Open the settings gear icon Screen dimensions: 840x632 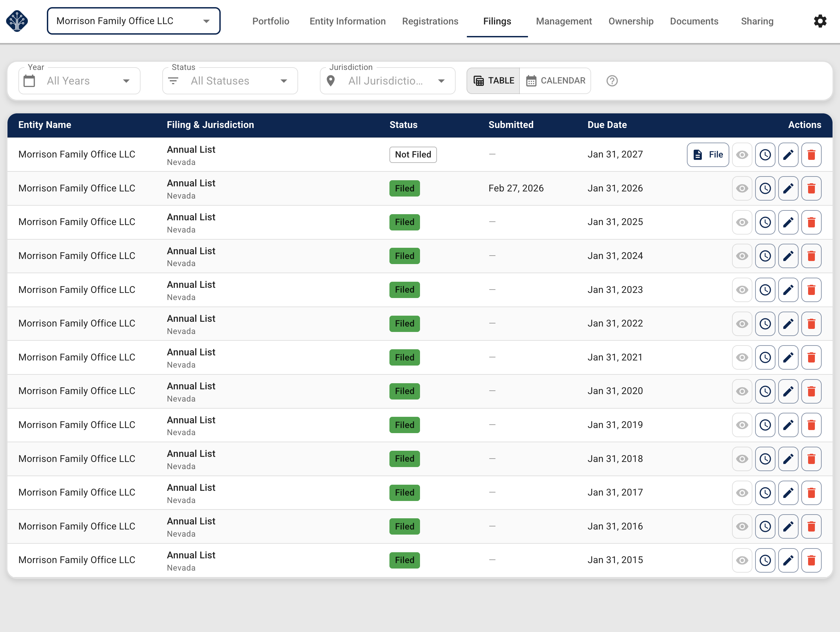(x=820, y=21)
